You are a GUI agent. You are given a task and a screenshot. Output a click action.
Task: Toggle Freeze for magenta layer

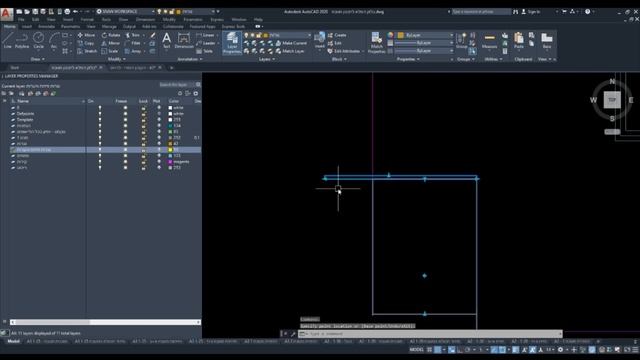pyautogui.click(x=125, y=162)
